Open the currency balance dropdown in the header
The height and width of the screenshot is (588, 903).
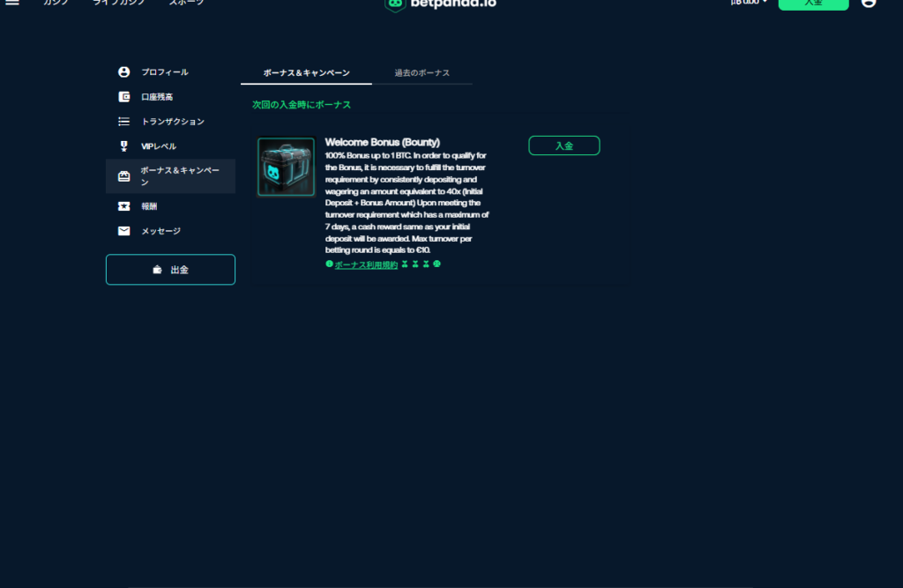(x=749, y=3)
